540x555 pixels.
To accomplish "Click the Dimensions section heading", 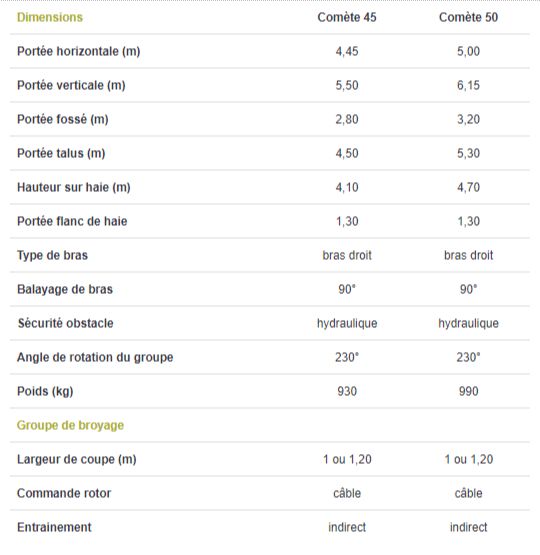I will tap(50, 17).
